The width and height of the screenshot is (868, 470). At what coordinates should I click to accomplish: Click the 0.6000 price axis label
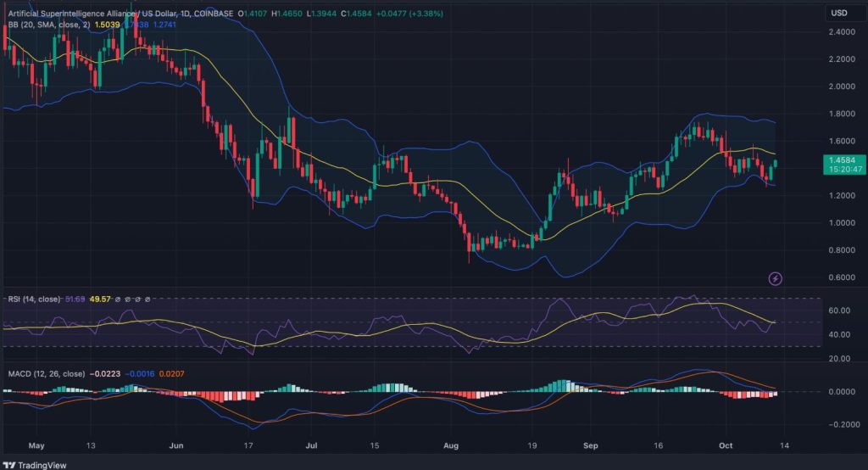pyautogui.click(x=842, y=277)
